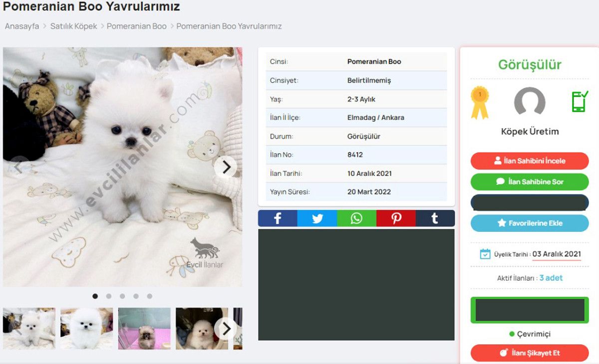Click '20 Mart 2022' publish duration value
Image resolution: width=599 pixels, height=364 pixels.
[x=369, y=191]
